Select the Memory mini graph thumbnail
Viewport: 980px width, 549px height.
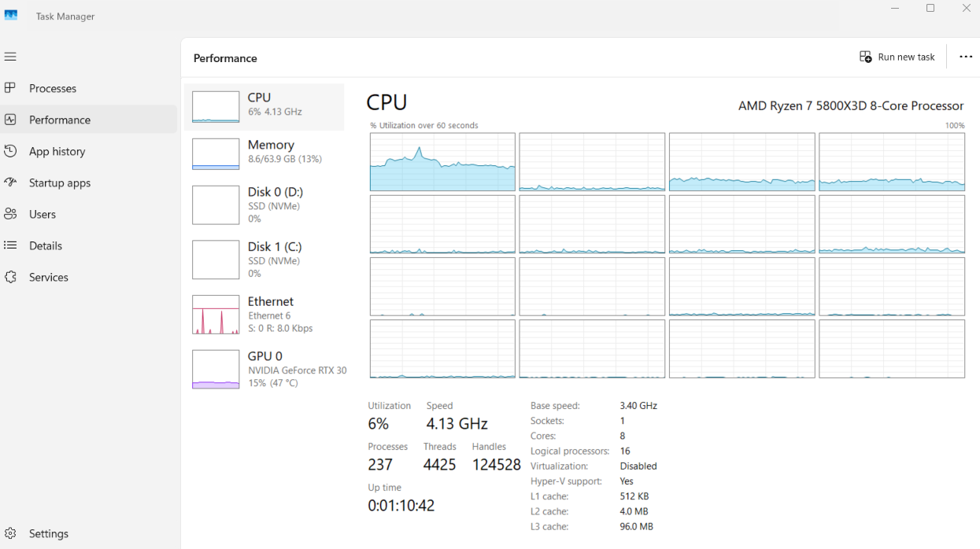point(216,154)
